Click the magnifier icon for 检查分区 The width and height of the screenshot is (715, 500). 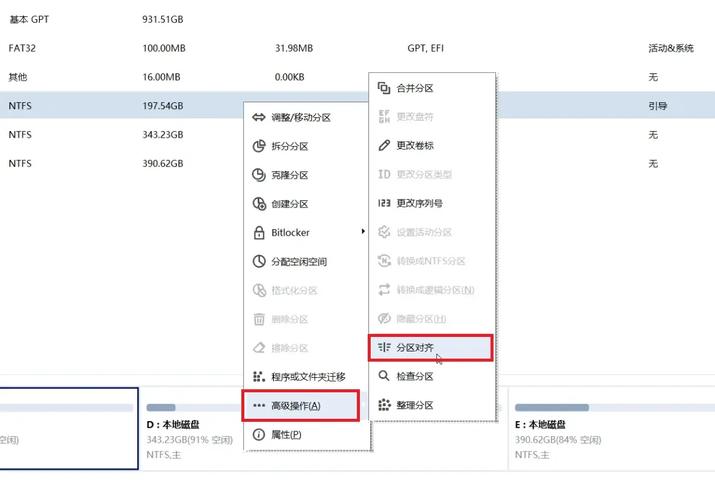(384, 376)
